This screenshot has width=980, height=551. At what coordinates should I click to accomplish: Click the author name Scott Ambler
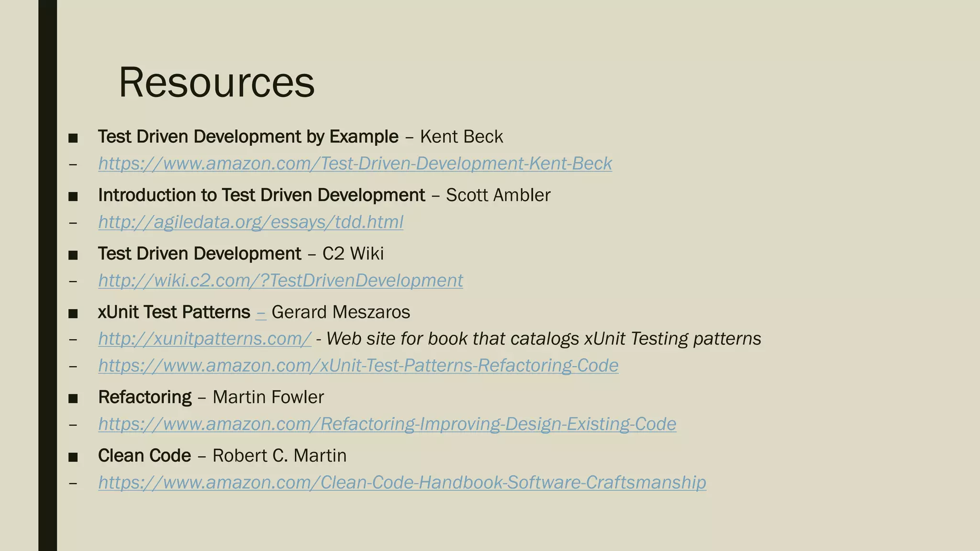coord(498,195)
